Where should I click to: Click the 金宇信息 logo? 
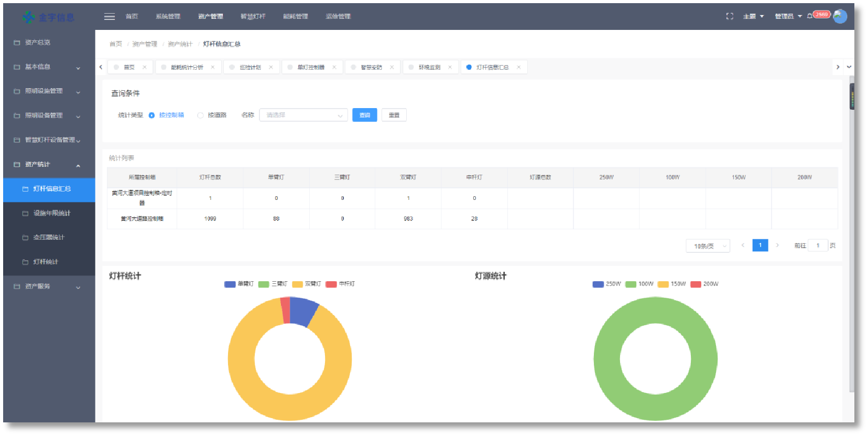[48, 17]
